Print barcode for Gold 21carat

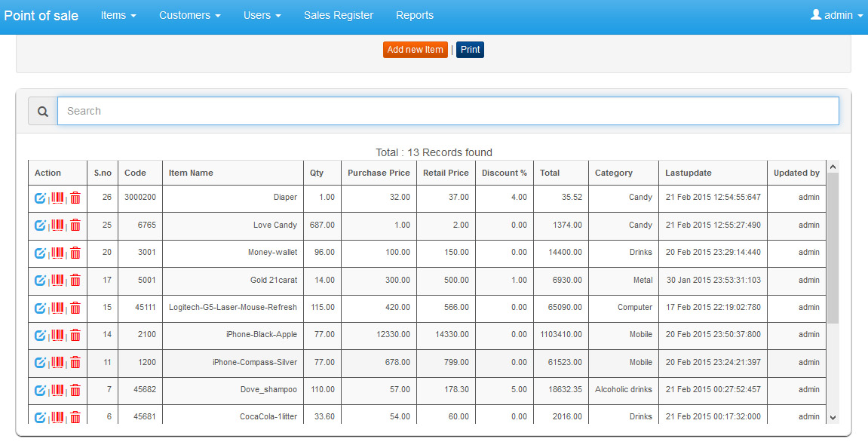point(57,281)
